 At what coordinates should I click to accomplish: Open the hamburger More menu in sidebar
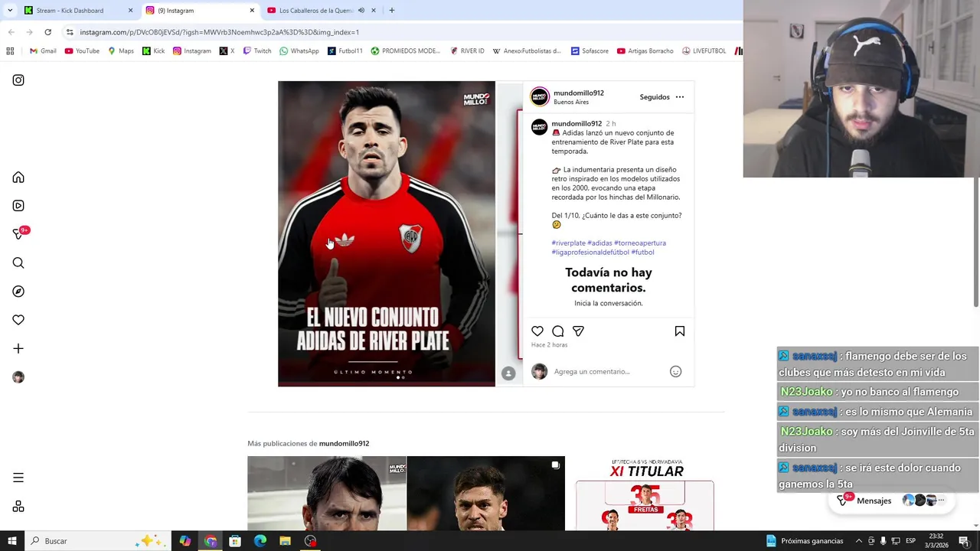[18, 478]
